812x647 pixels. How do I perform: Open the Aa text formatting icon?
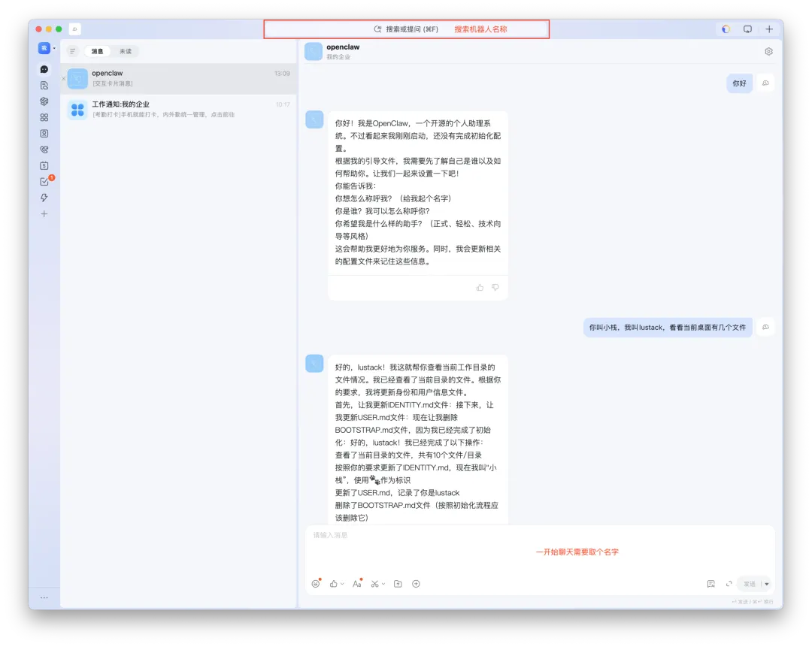357,584
